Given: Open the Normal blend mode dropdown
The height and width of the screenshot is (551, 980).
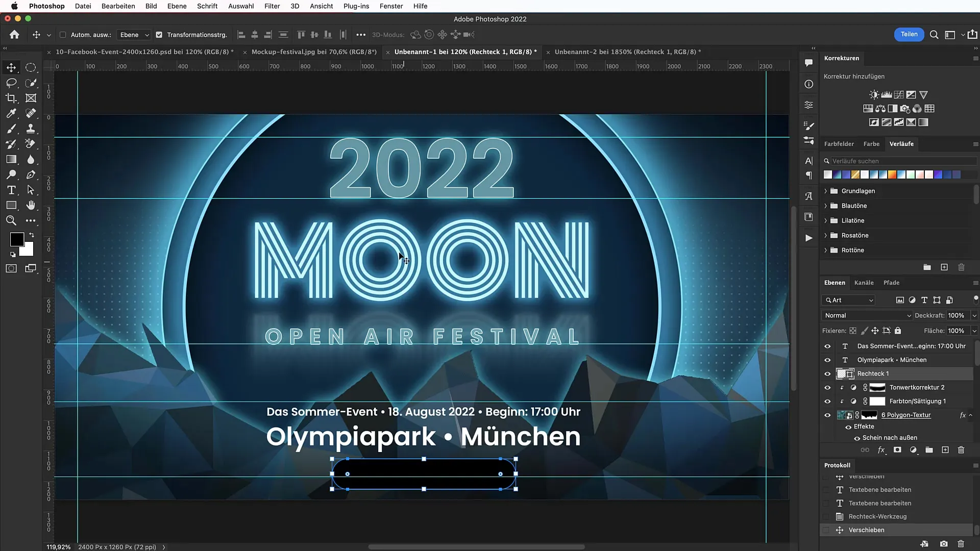Looking at the screenshot, I should click(867, 316).
